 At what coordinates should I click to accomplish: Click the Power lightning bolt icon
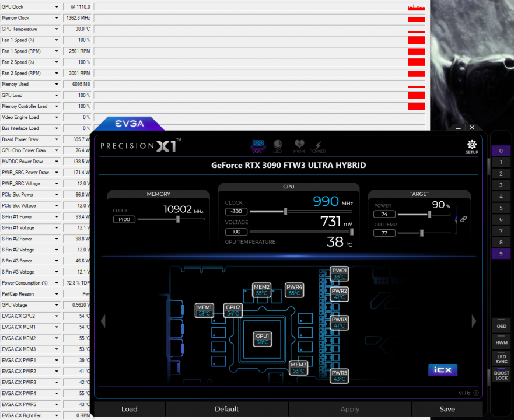coord(318,146)
